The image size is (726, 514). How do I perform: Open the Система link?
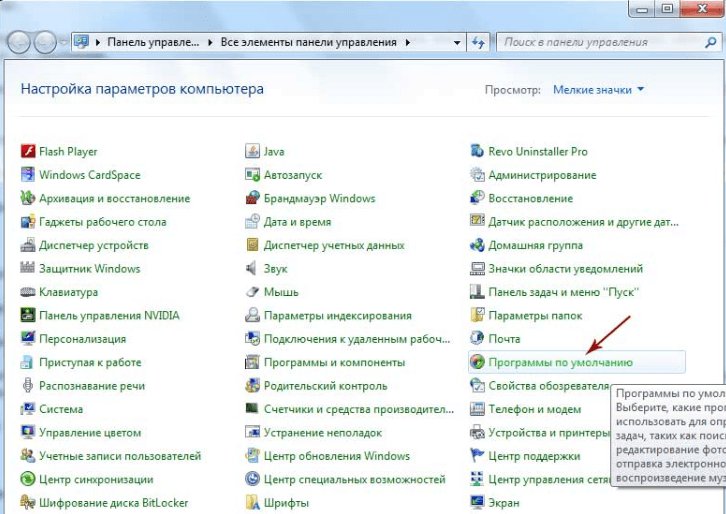pyautogui.click(x=61, y=409)
